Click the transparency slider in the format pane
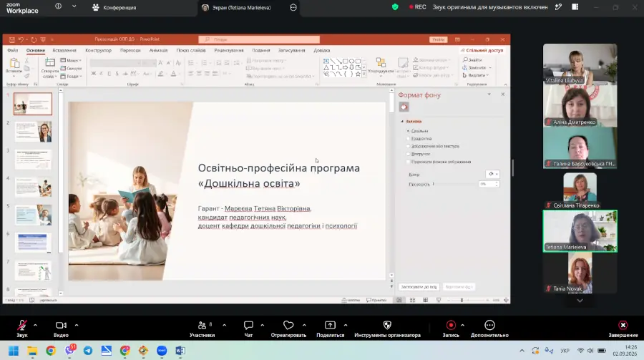 pos(454,184)
